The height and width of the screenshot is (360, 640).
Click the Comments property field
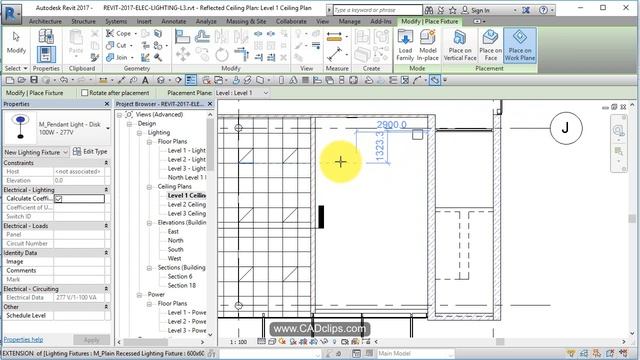79,271
